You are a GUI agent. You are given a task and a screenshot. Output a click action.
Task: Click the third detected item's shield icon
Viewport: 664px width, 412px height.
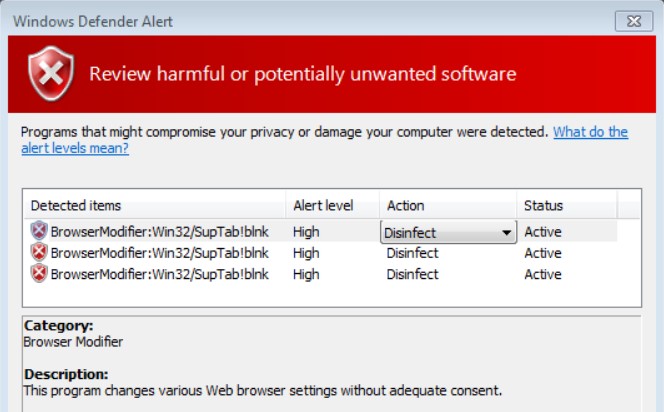39,274
